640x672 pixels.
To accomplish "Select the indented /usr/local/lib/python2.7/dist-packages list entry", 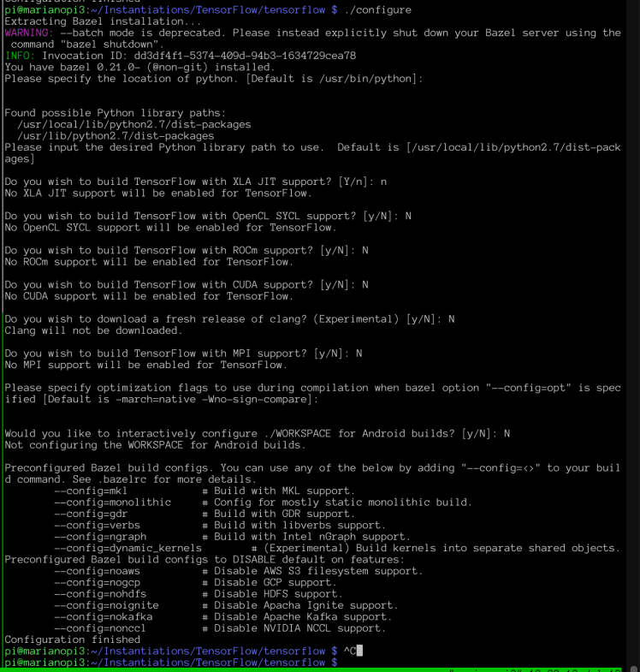I will click(134, 125).
